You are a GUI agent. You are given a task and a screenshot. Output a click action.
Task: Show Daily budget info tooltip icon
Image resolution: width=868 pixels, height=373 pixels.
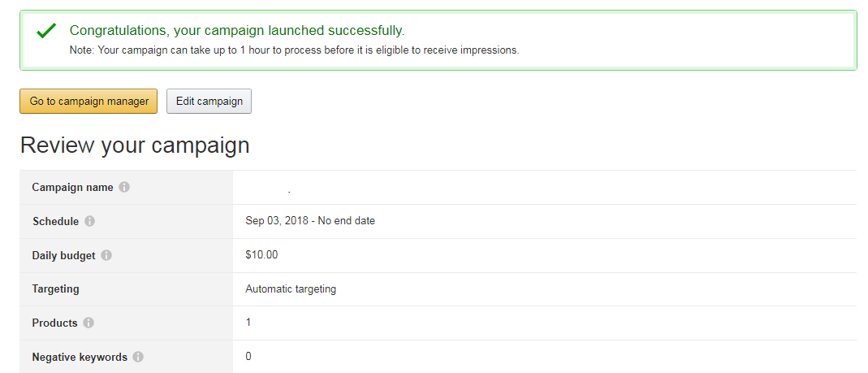point(107,255)
